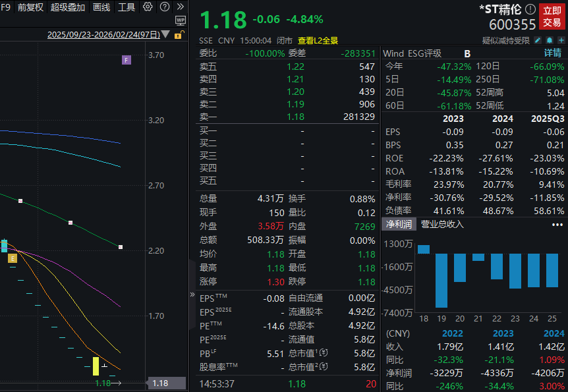The width and height of the screenshot is (568, 392).
Task: Click the yellow candlestick on the chart
Action: [96, 366]
